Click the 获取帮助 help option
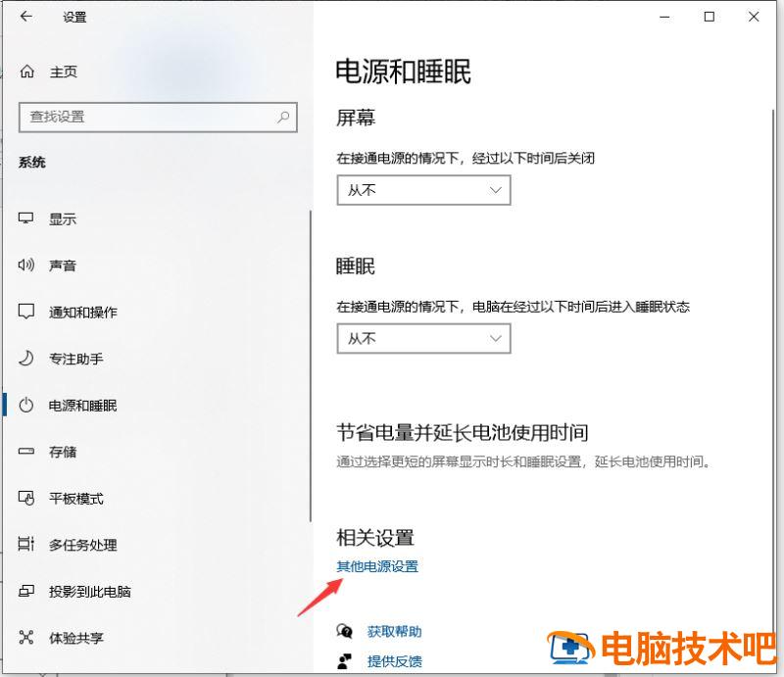Viewport: 784px width, 677px height. pos(394,631)
